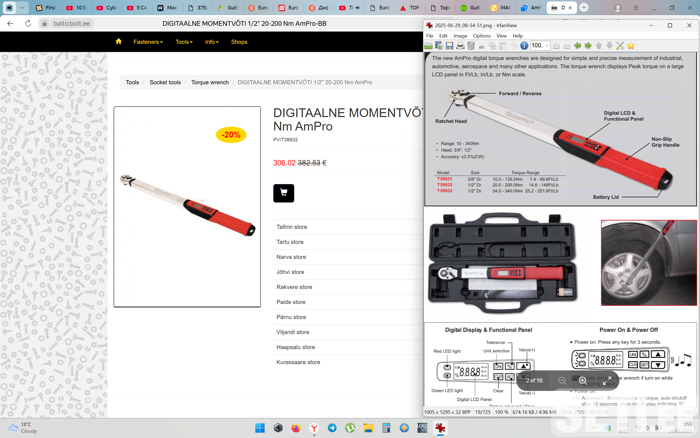Open the File menu in IrfanView
Image resolution: width=700 pixels, height=438 pixels.
tap(429, 36)
